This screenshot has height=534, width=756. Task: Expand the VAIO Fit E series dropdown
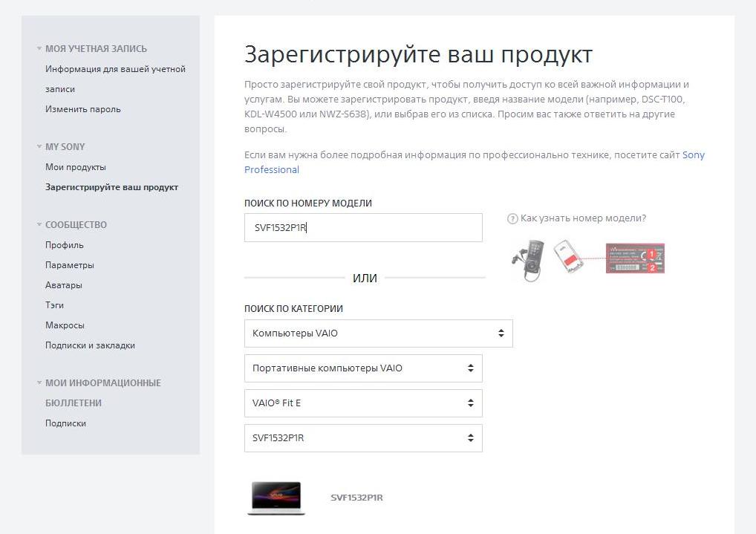[363, 403]
